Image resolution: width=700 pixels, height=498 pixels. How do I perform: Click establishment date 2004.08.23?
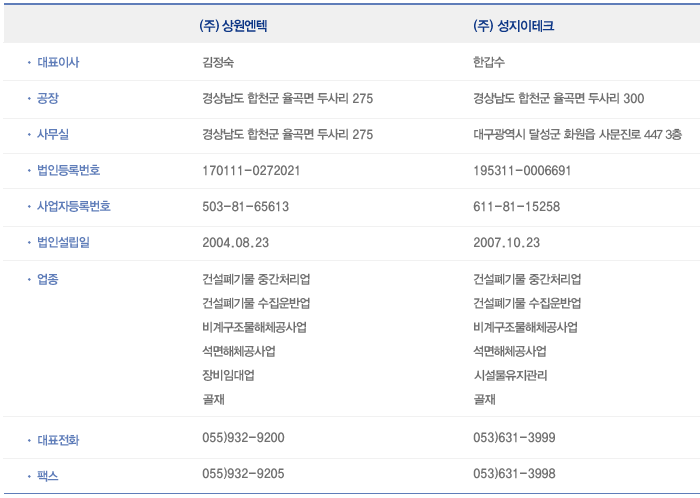pos(235,243)
